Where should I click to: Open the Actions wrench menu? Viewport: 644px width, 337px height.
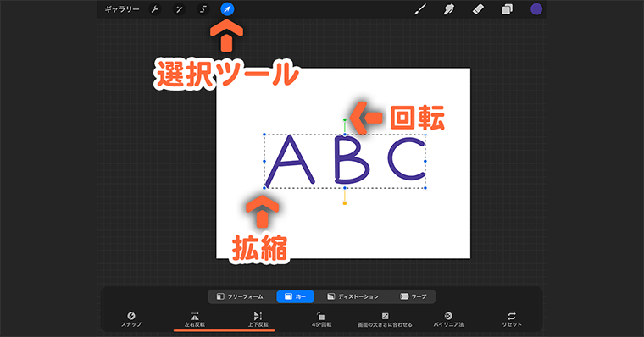155,9
